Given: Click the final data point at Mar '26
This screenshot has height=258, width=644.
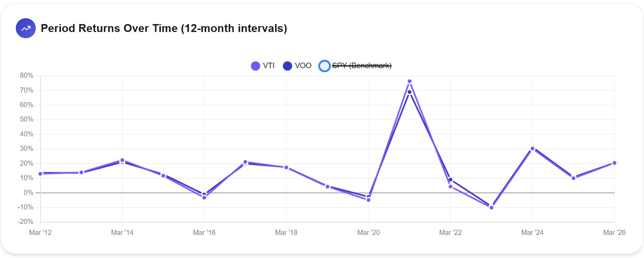Looking at the screenshot, I should click(614, 163).
